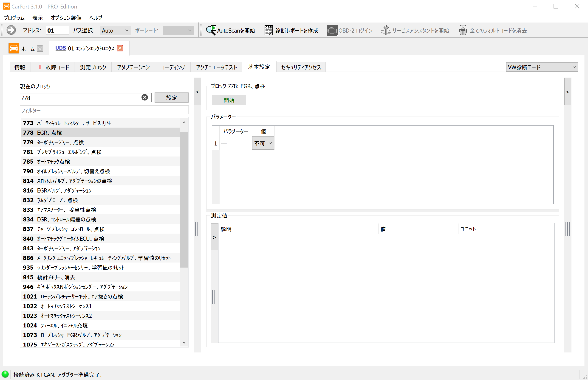The height and width of the screenshot is (380, 588).
Task: Select block 834 EGR、コントロール偏差の点検
Action: pos(100,219)
